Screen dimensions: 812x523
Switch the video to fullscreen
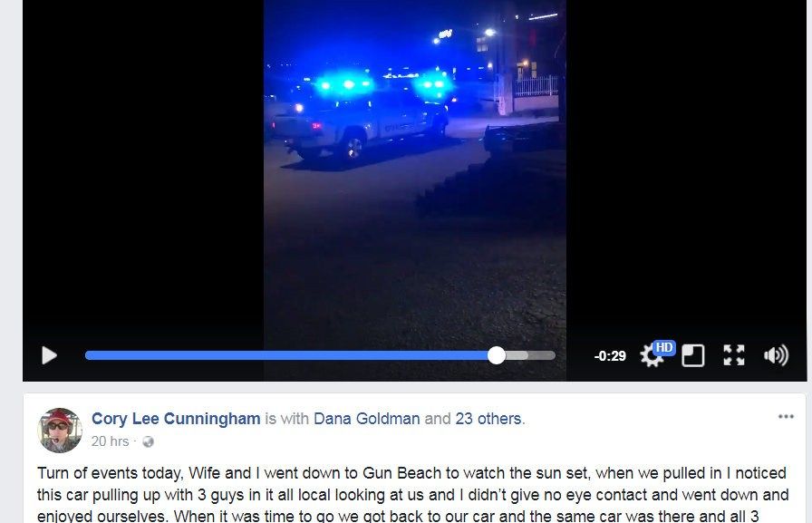[734, 355]
